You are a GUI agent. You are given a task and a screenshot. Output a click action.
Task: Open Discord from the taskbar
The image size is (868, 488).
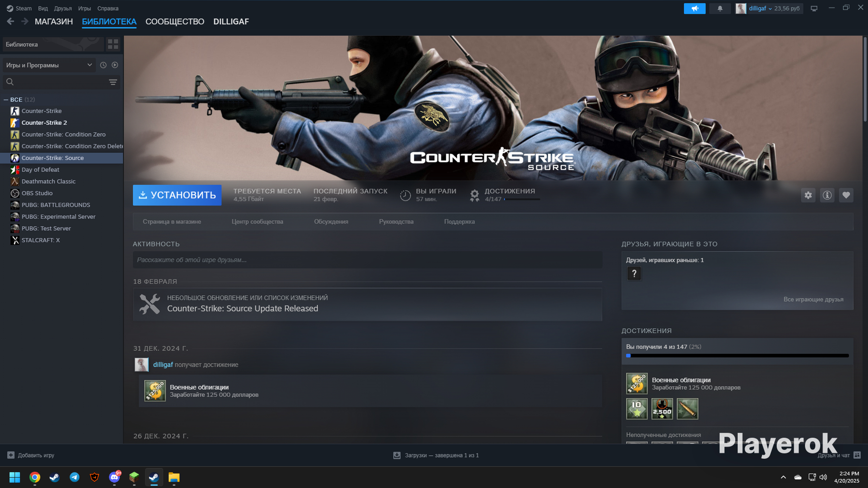(115, 477)
